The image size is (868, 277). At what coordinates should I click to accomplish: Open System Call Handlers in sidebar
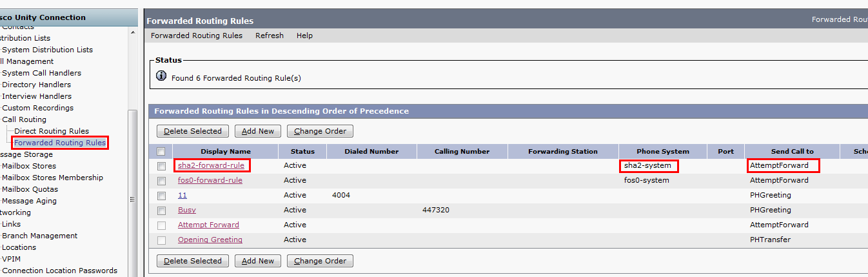[41, 73]
